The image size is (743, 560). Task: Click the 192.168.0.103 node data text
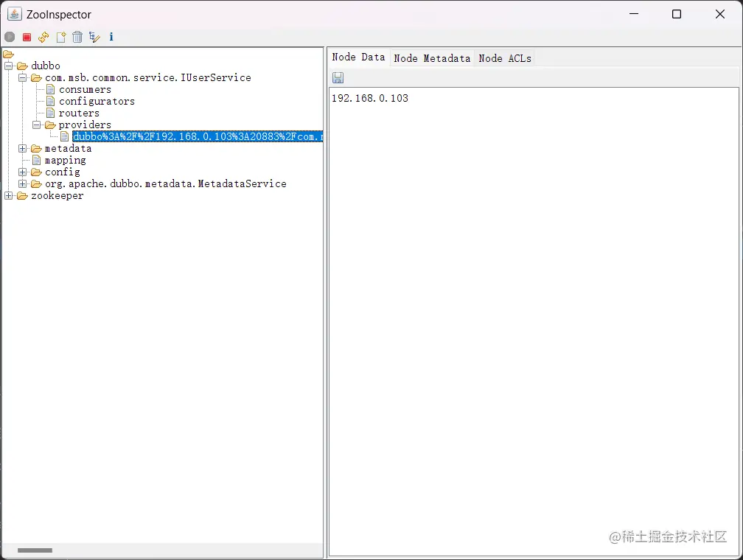pyautogui.click(x=370, y=98)
